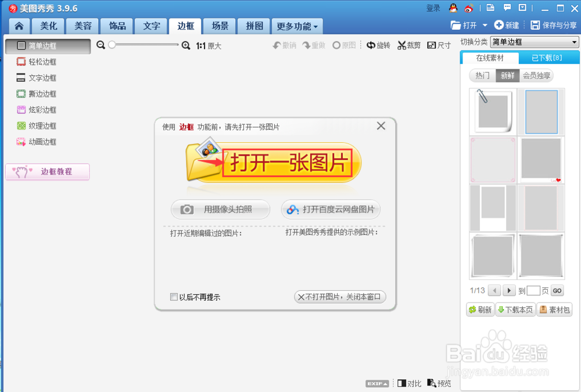Screen dimensions: 581x392
Task: Click the 尺寸 size tool
Action: tap(439, 45)
